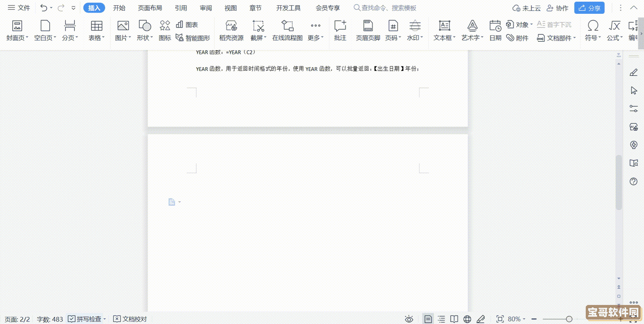Open the 水印 watermark dropdown
Screen dimensions: 644x324
click(415, 31)
